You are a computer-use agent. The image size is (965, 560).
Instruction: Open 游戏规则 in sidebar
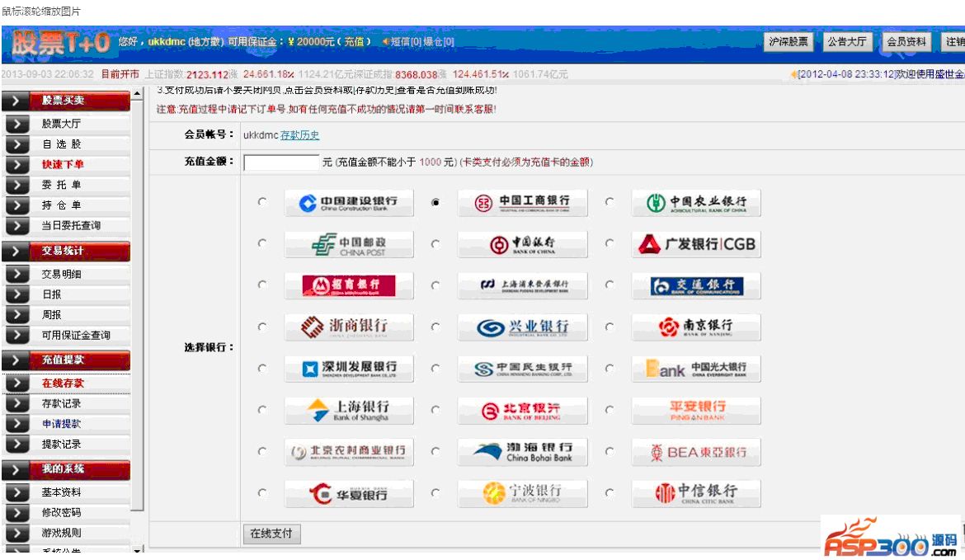[x=61, y=533]
